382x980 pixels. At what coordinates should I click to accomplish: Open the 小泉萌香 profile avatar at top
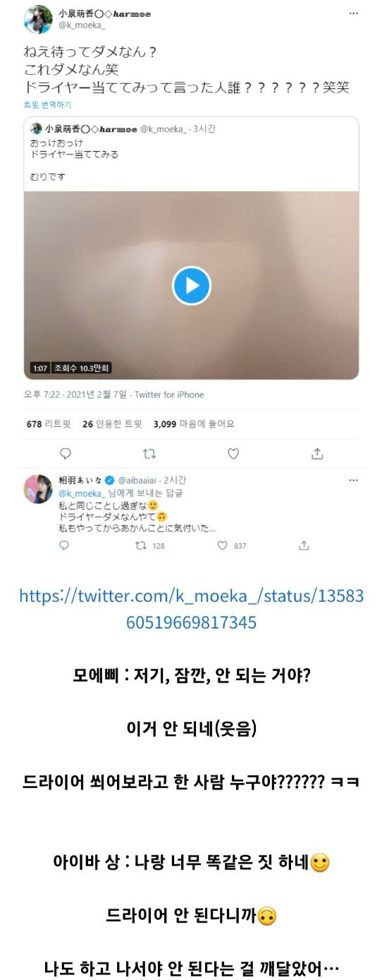coord(37,19)
